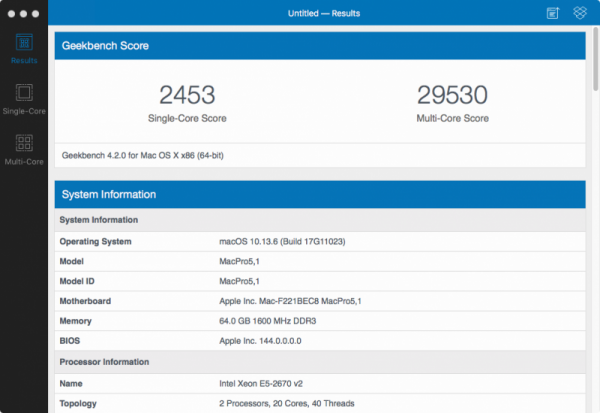
Task: Click the Topology row in the processor table
Action: [x=319, y=402]
